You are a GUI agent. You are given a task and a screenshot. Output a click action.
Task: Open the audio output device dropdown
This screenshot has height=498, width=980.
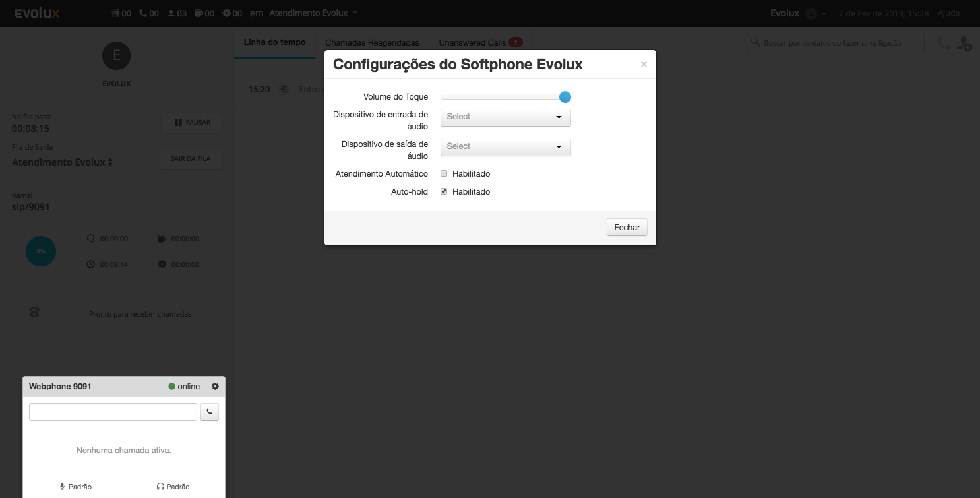coord(505,146)
